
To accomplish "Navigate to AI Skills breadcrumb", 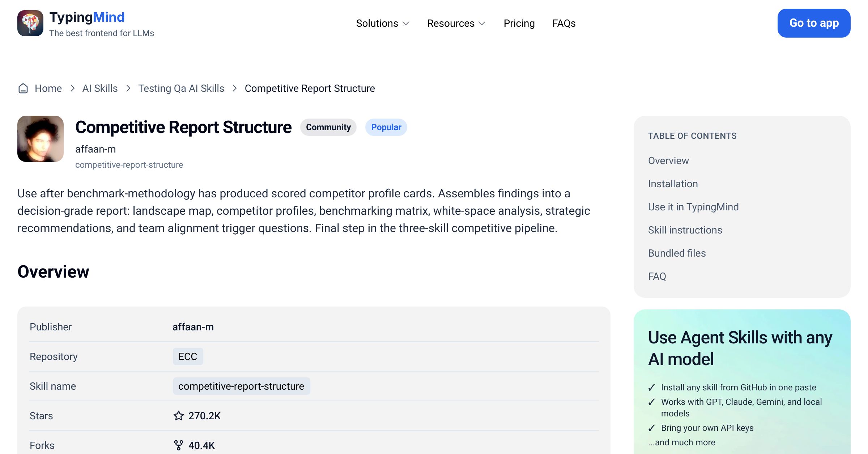I will click(x=100, y=89).
